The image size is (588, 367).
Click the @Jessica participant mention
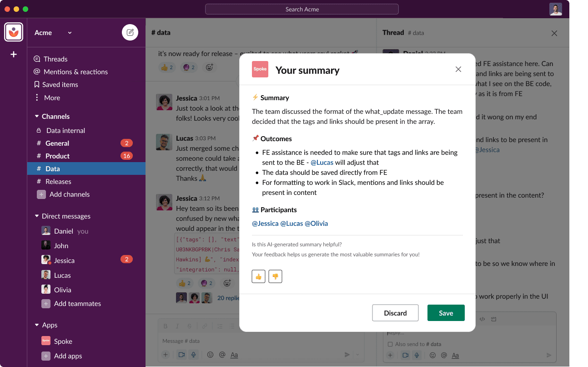tap(265, 224)
